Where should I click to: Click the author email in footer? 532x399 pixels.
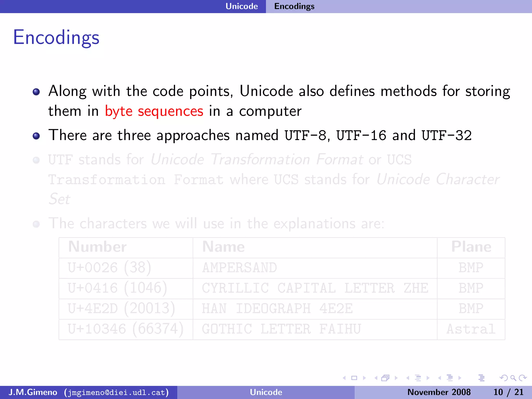(116, 392)
